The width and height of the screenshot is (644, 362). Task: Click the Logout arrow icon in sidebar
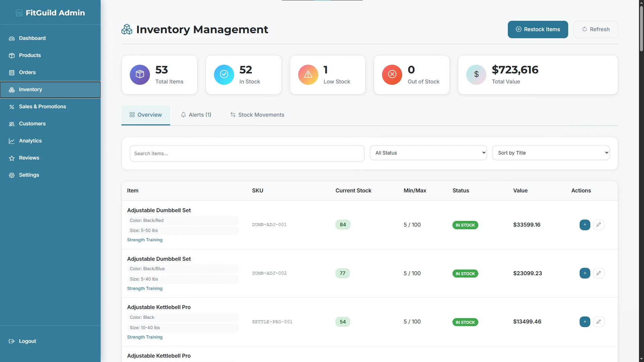coord(12,341)
